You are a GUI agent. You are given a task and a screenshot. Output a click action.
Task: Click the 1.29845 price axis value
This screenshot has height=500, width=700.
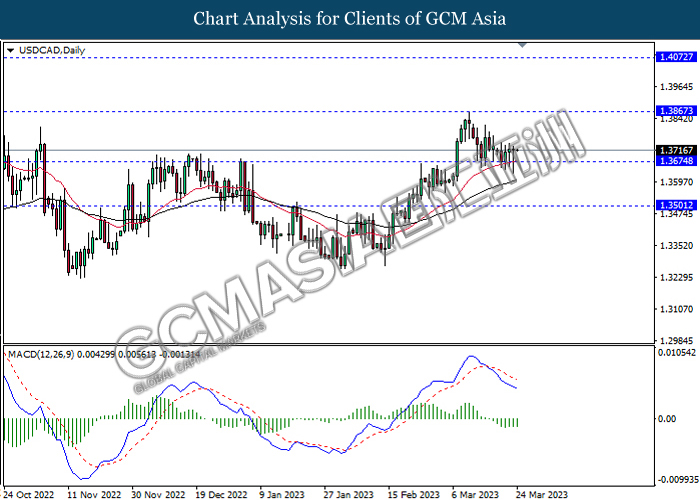click(676, 341)
